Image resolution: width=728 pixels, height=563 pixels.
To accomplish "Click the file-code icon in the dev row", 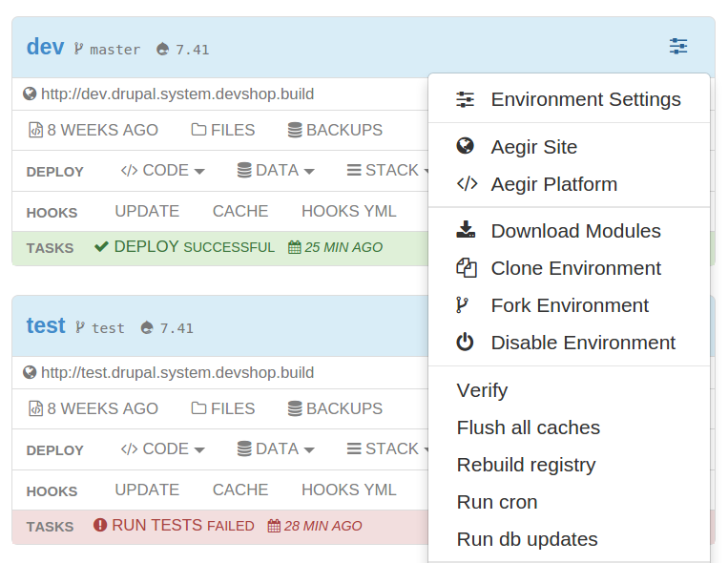I will coord(35,130).
